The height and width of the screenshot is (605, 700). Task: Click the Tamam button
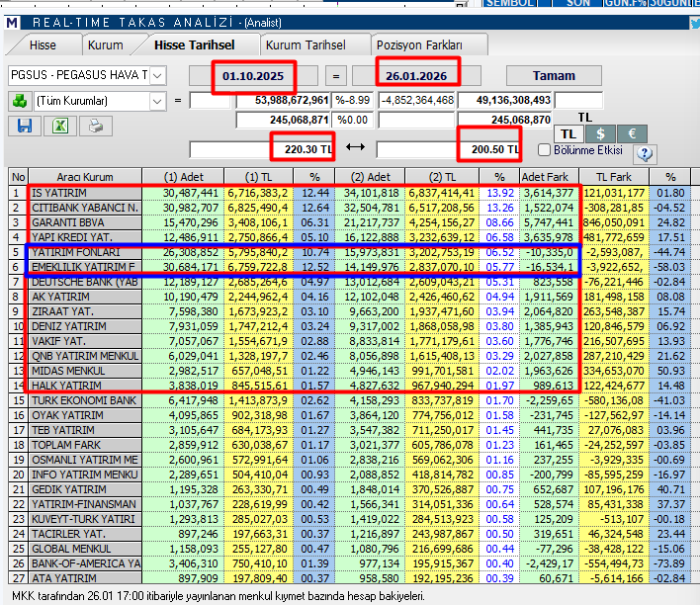[554, 75]
